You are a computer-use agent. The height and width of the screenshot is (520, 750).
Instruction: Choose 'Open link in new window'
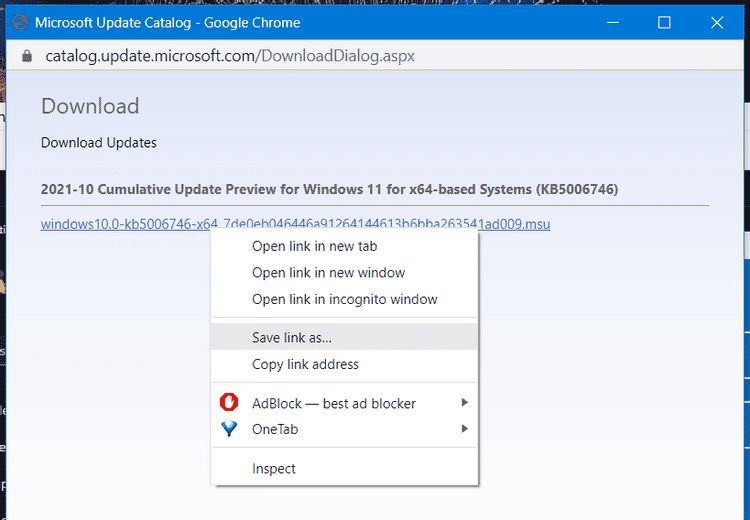pyautogui.click(x=344, y=273)
